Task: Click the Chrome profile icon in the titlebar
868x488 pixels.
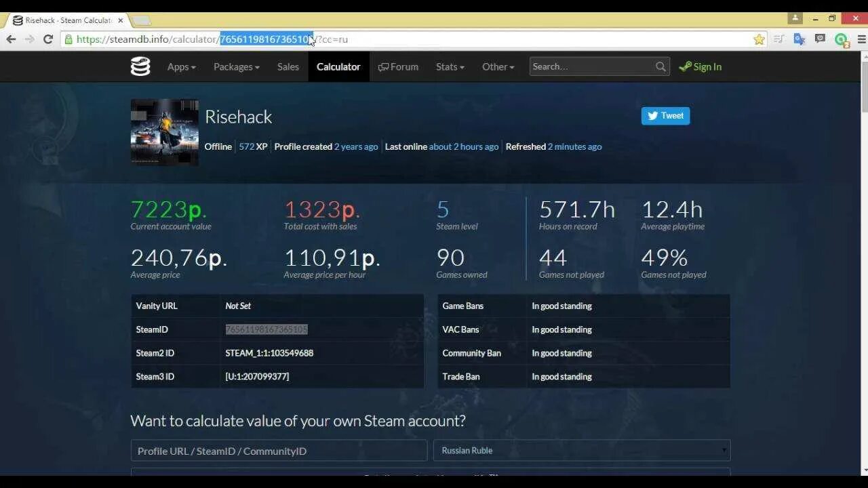Action: 794,18
